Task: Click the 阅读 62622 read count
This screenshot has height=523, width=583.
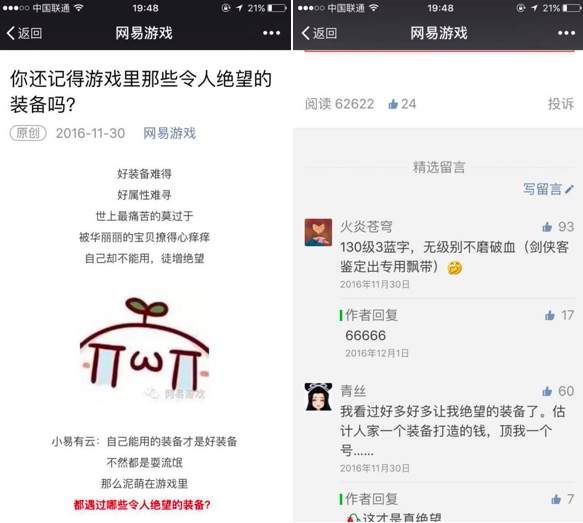Action: click(x=339, y=104)
